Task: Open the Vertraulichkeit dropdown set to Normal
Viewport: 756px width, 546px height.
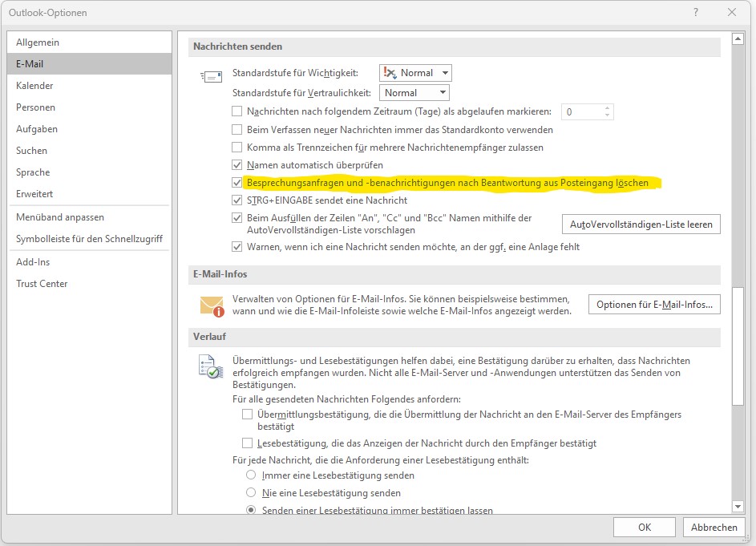Action: tap(414, 93)
